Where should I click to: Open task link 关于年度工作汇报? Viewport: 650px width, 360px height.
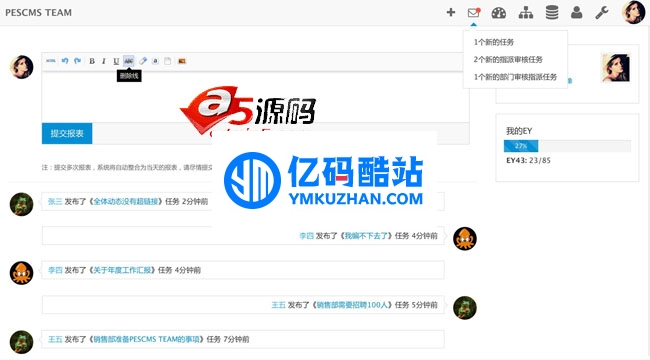122,270
